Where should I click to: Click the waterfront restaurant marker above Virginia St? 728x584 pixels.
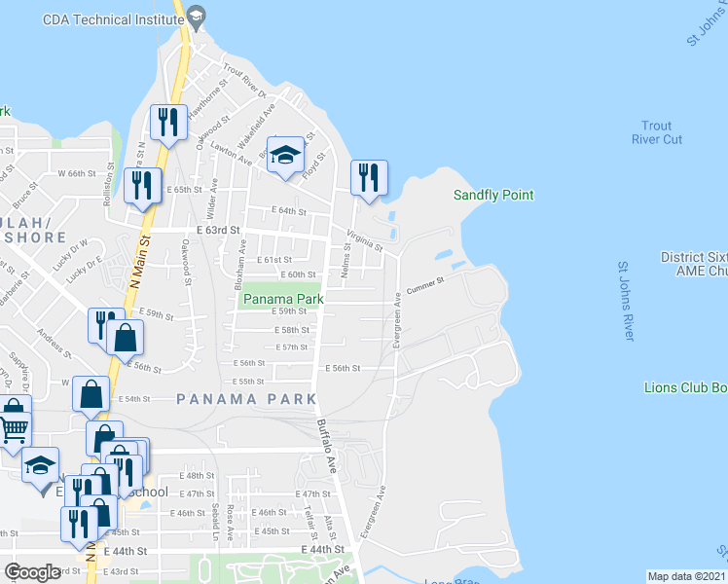[x=369, y=179]
